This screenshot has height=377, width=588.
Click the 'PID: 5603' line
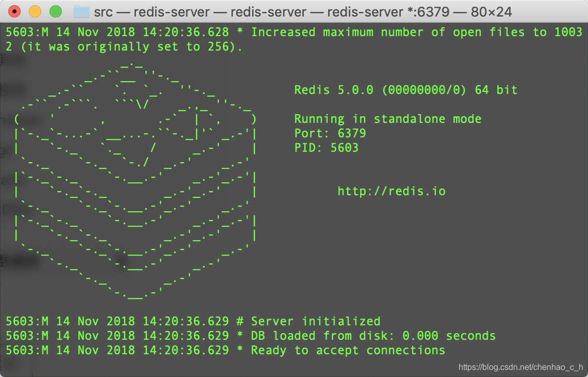326,148
